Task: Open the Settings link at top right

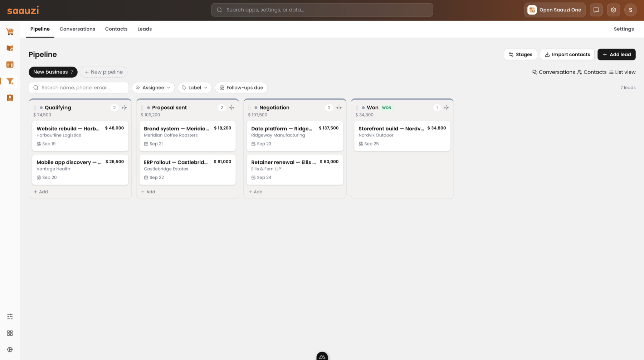Action: coord(624,29)
